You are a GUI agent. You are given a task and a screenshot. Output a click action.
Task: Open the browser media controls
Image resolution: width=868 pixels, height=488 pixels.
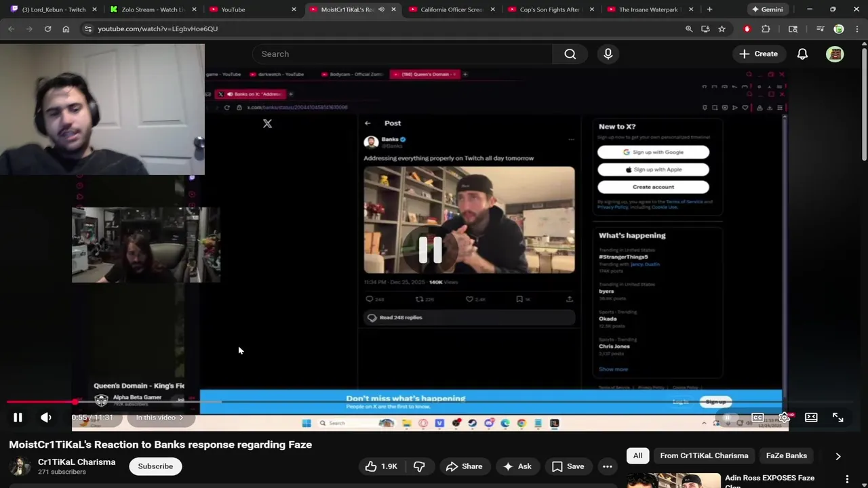[x=820, y=29]
